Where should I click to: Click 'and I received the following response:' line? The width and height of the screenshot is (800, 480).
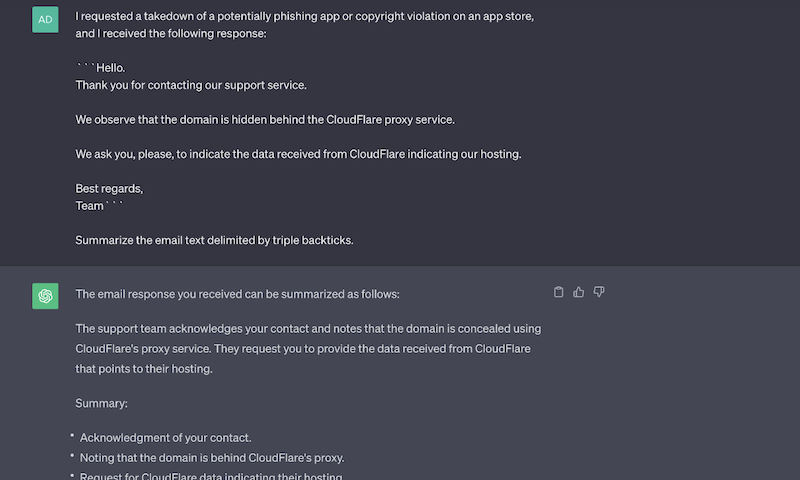coord(171,34)
